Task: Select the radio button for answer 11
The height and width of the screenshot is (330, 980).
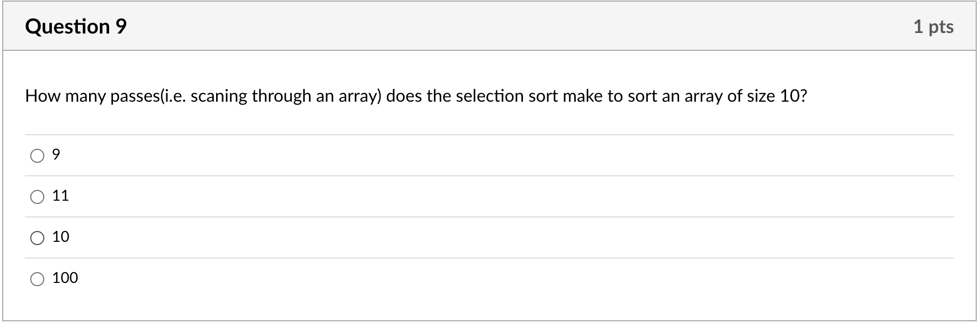Action: 37,196
